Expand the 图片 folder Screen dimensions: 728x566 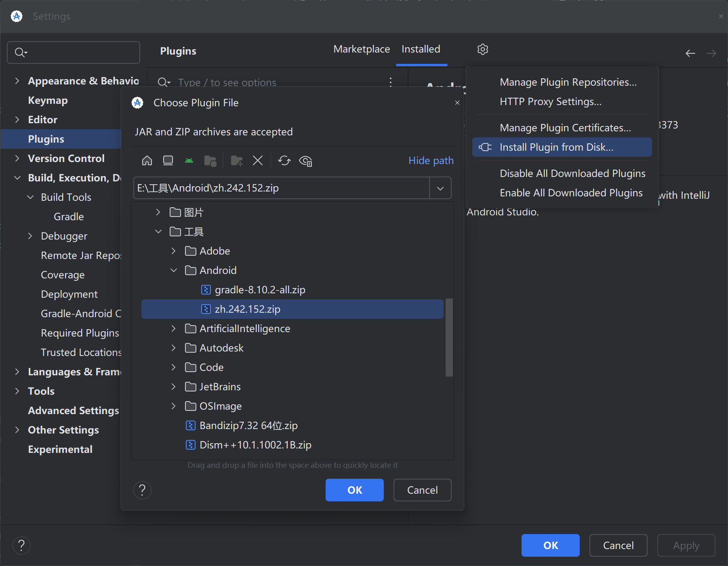tap(158, 212)
